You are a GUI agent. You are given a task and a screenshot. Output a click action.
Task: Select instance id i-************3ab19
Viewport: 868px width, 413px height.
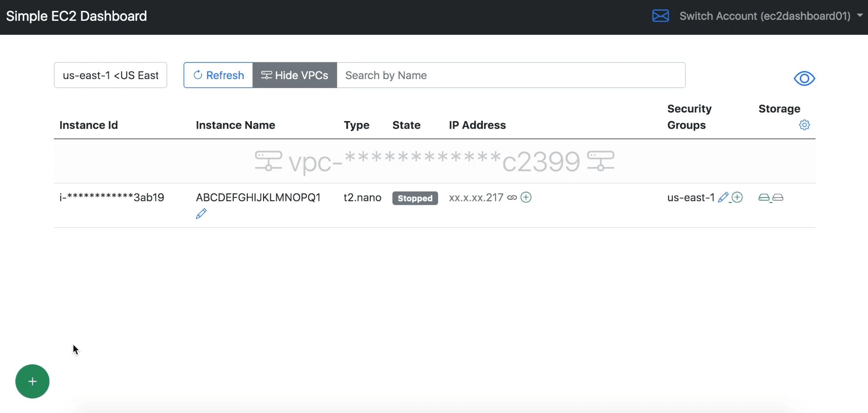[112, 197]
